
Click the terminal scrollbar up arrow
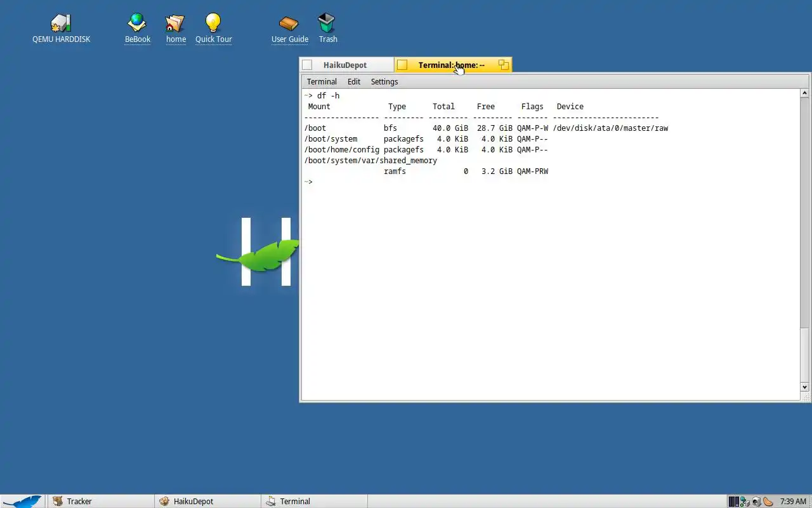pyautogui.click(x=805, y=93)
